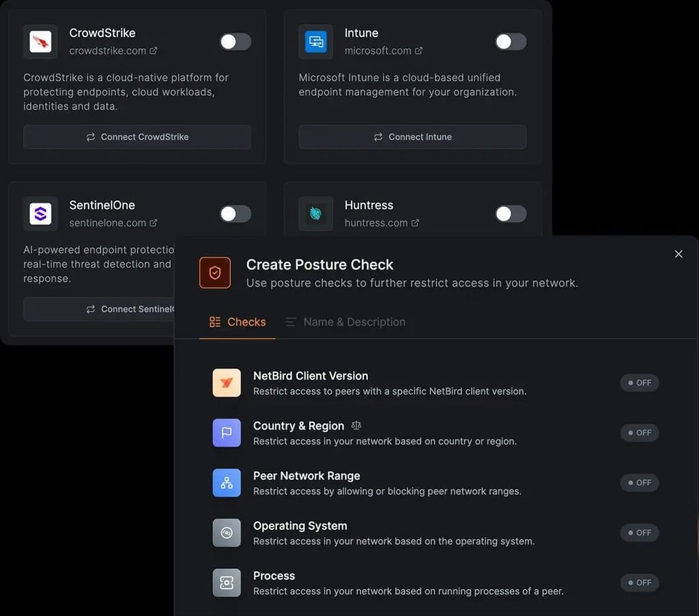
Task: Click the Country & Region flag icon
Action: [x=227, y=433]
